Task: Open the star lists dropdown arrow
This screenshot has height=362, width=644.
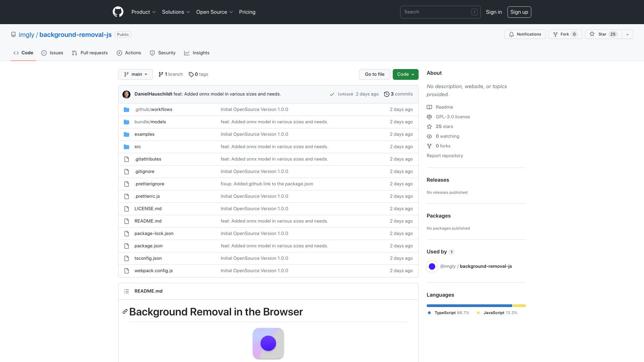Action: [x=627, y=34]
